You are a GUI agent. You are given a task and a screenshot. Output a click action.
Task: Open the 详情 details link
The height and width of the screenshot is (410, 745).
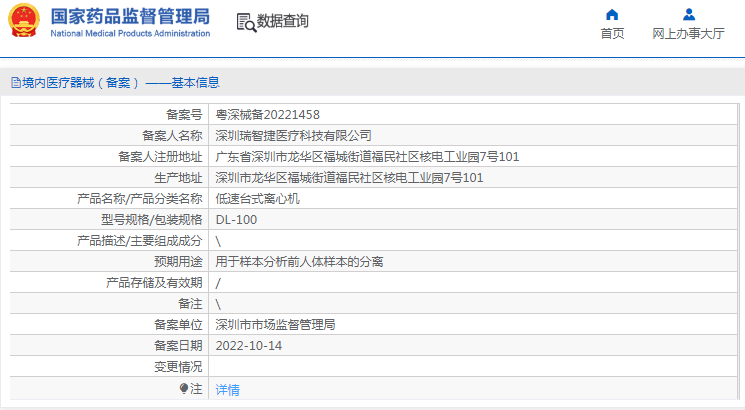228,390
